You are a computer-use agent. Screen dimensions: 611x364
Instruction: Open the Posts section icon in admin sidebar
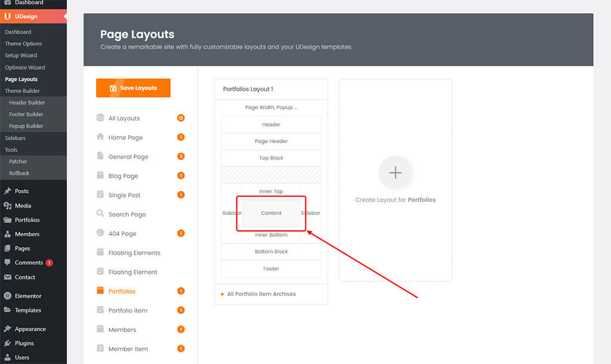pyautogui.click(x=6, y=191)
